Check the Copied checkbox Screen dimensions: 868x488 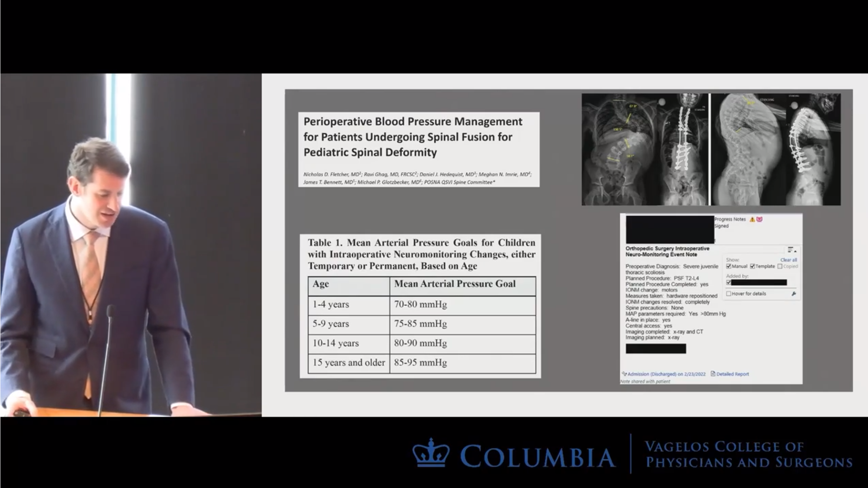(780, 266)
